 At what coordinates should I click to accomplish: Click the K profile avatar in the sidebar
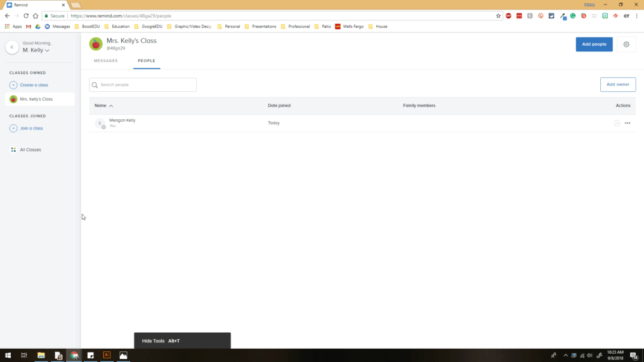pyautogui.click(x=12, y=47)
